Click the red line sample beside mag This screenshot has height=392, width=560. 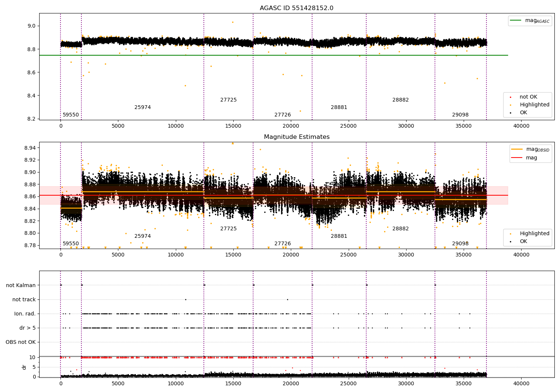click(x=517, y=158)
